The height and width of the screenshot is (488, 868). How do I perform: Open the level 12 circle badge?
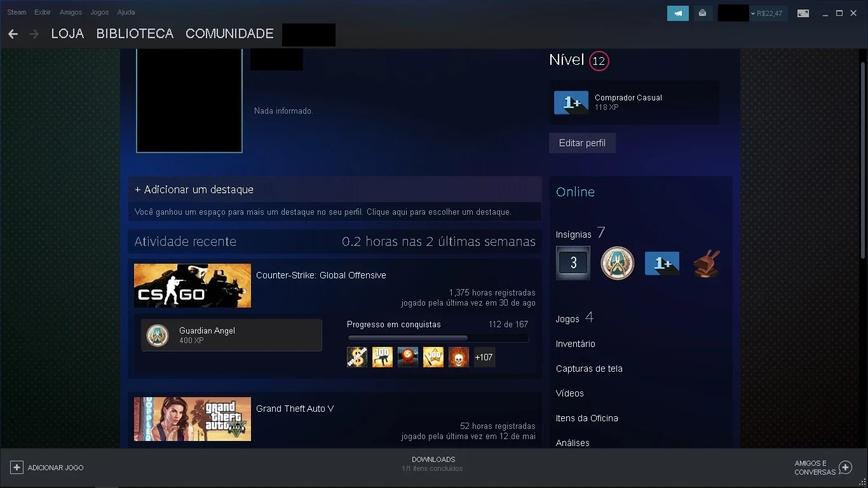point(599,61)
